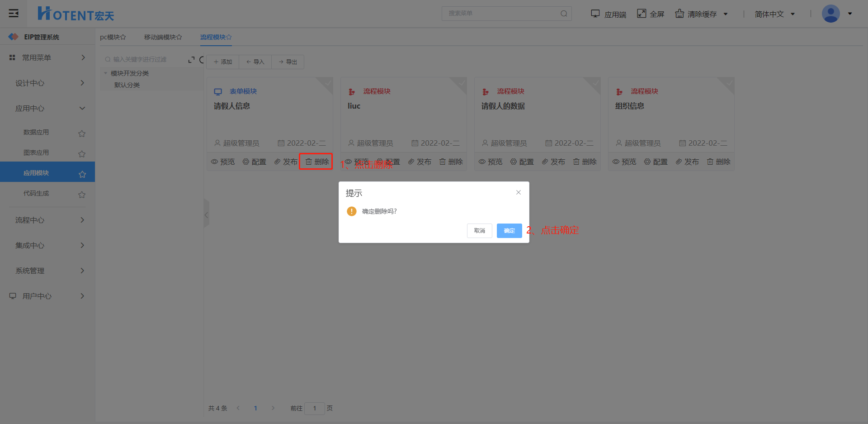
Task: Toggle the star on 应用模块
Action: coord(82,174)
